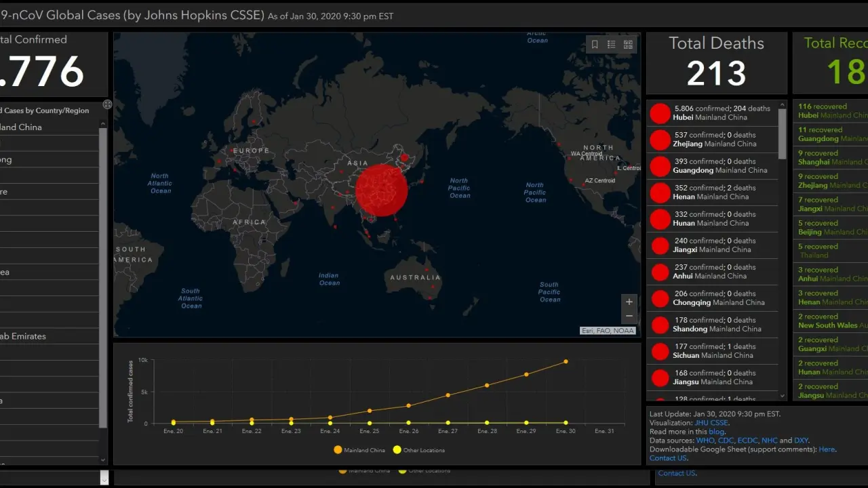Image resolution: width=868 pixels, height=488 pixels.
Task: Show the map legend list icon
Action: 611,45
